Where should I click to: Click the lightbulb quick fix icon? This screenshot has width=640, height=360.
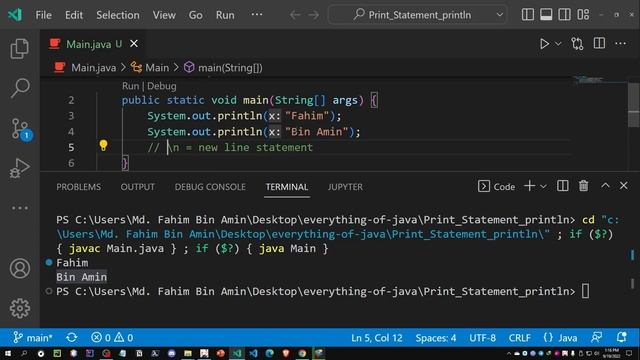pos(103,145)
